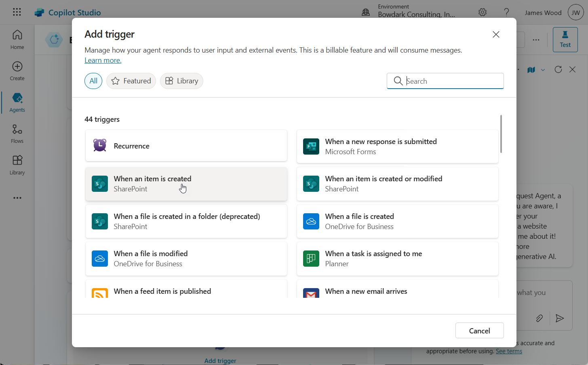Open the app launcher waffle menu
The image size is (588, 365).
coord(17,12)
